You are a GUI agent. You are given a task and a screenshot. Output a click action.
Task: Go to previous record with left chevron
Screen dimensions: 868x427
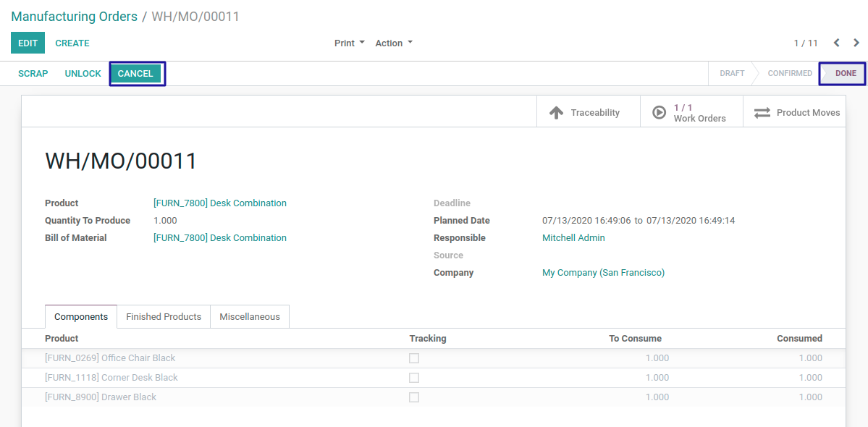(836, 43)
